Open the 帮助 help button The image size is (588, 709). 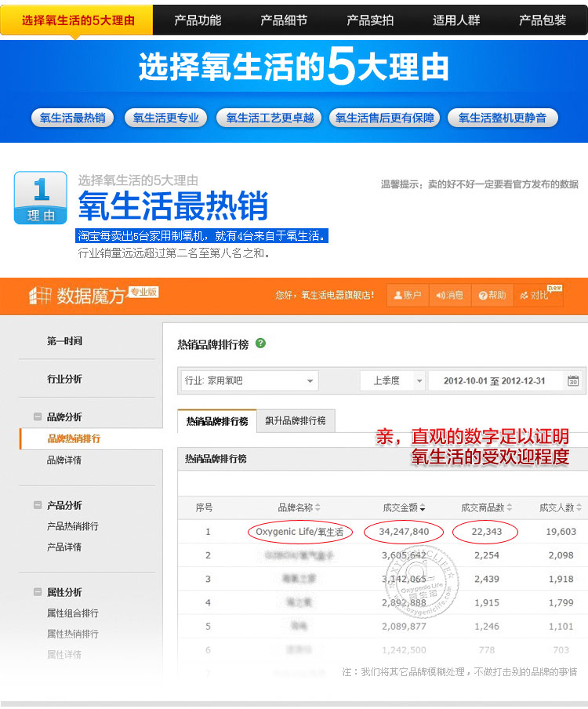pos(492,295)
